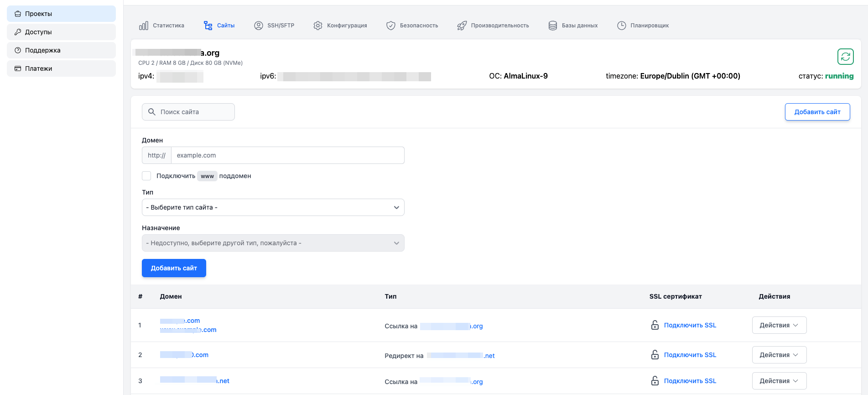The height and width of the screenshot is (395, 868).
Task: Open the Производительность tab
Action: (494, 26)
